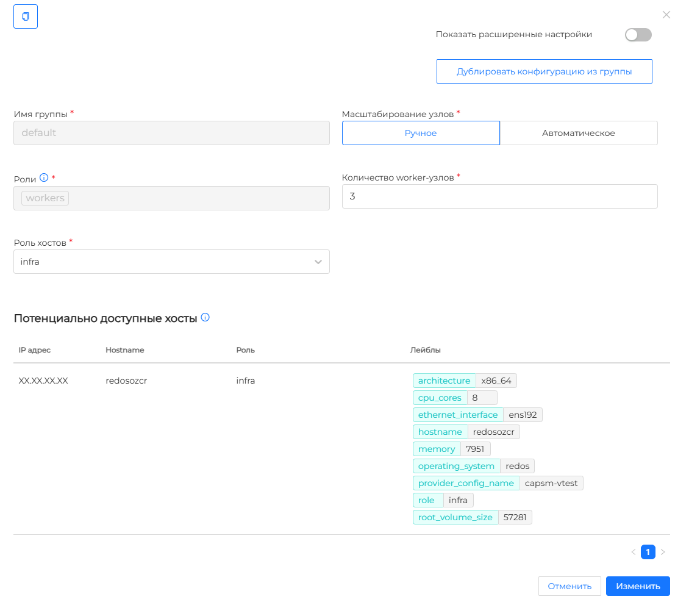Select Автоматическое scaling mode

pyautogui.click(x=578, y=133)
